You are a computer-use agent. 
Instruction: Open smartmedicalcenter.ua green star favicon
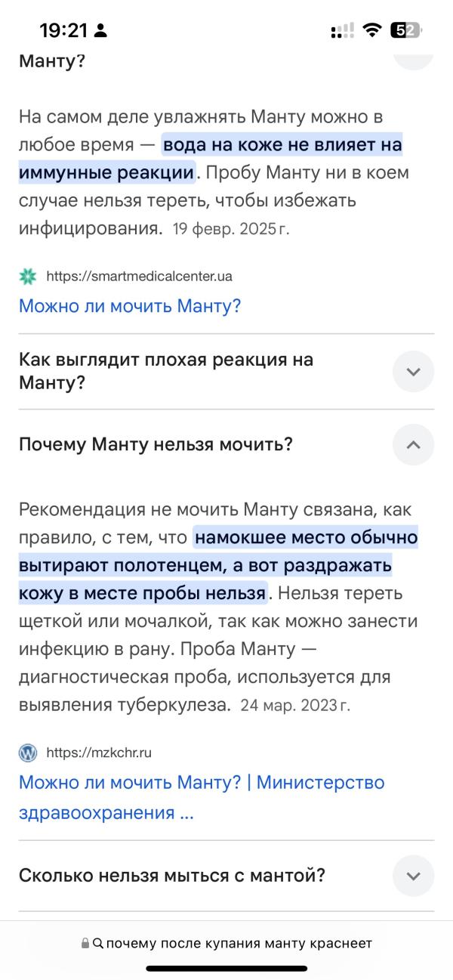point(27,277)
